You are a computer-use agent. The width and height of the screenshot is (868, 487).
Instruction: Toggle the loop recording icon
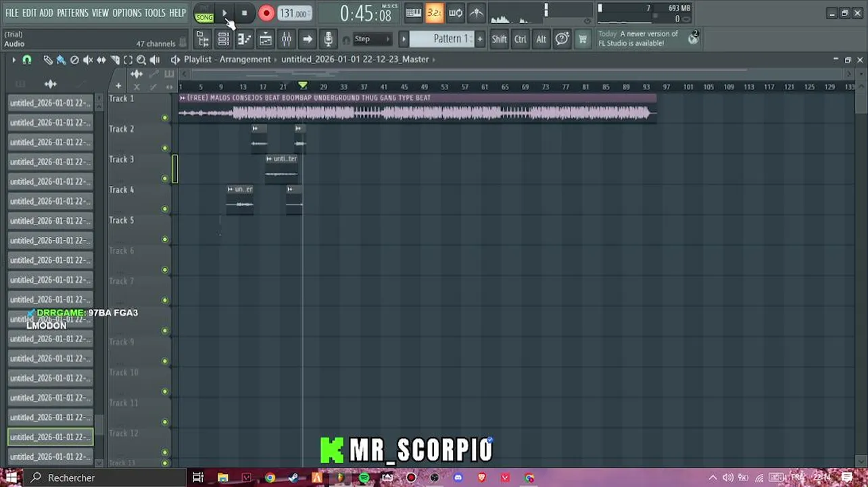(456, 13)
